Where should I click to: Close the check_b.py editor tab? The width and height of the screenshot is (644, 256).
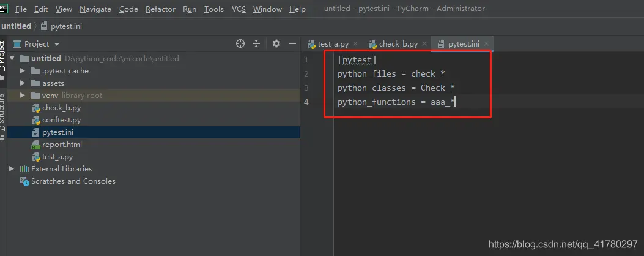(424, 43)
